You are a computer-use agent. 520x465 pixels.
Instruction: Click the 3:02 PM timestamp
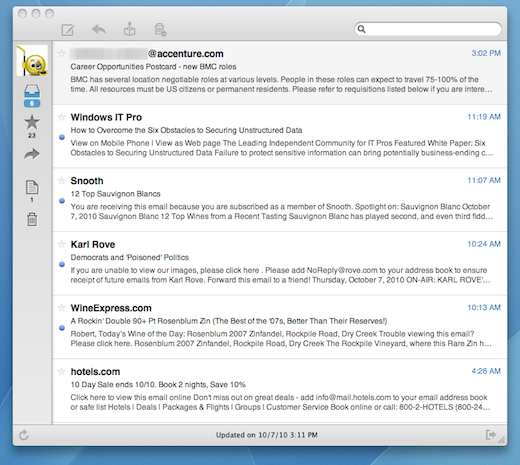tap(486, 53)
